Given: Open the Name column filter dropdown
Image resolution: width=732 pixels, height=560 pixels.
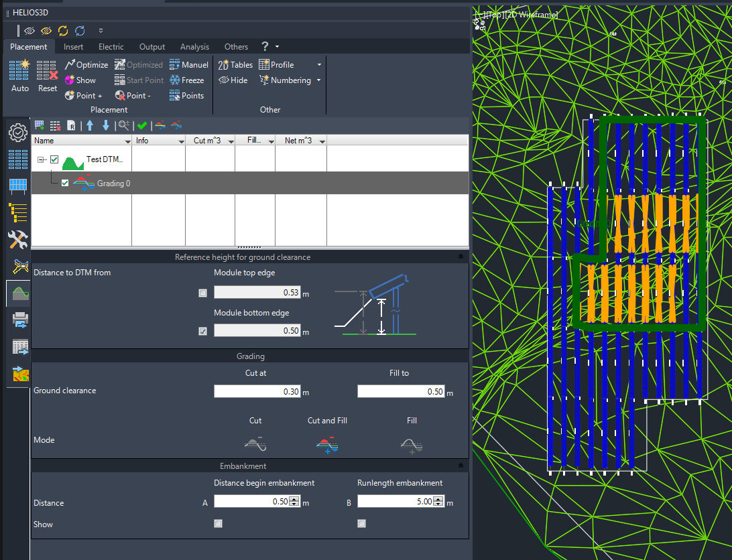Looking at the screenshot, I should point(127,141).
